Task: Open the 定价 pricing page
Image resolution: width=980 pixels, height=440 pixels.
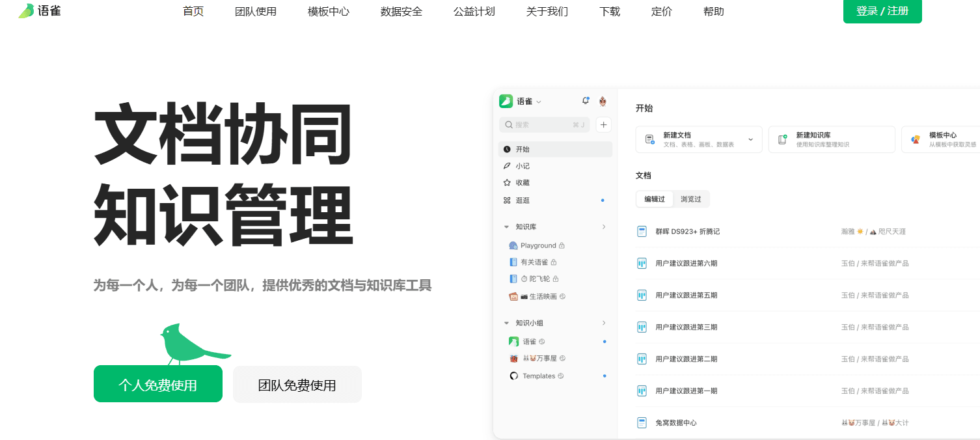Action: [x=662, y=12]
